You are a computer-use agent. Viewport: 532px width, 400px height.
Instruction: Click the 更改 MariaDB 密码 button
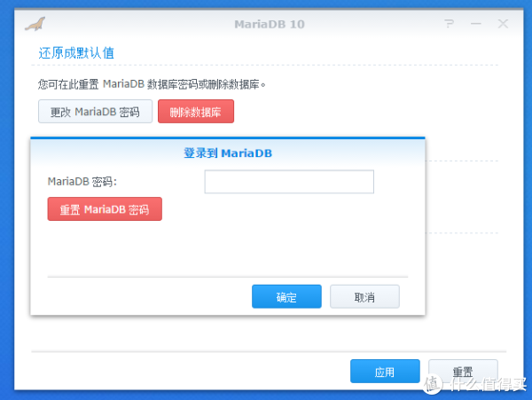[94, 112]
